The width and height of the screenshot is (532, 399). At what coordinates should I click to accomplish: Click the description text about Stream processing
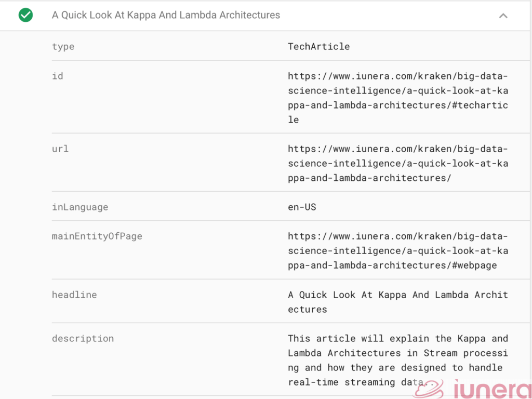pyautogui.click(x=397, y=360)
